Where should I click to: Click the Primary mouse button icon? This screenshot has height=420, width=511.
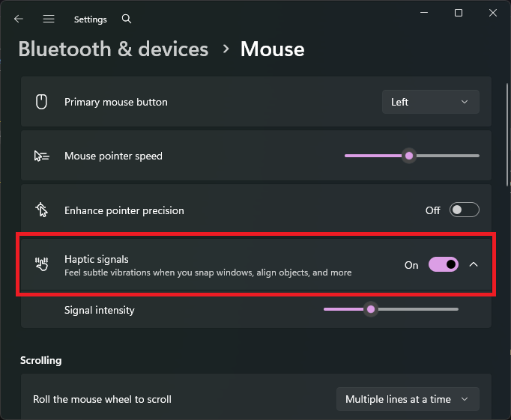tap(41, 102)
